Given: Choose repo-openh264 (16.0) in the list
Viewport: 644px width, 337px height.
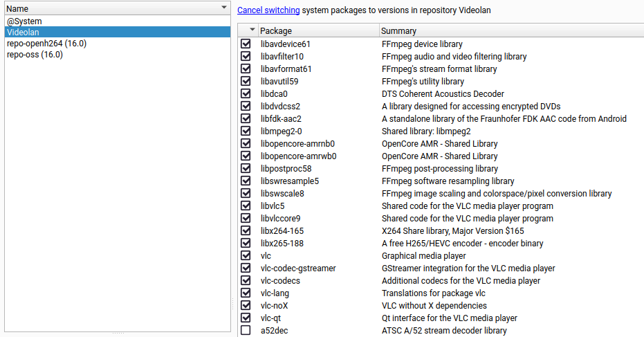Looking at the screenshot, I should (x=46, y=44).
